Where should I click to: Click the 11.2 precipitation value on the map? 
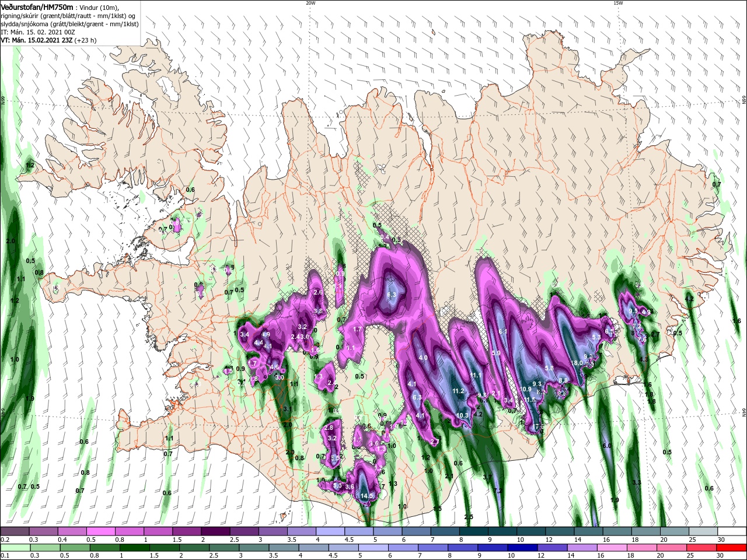(458, 391)
